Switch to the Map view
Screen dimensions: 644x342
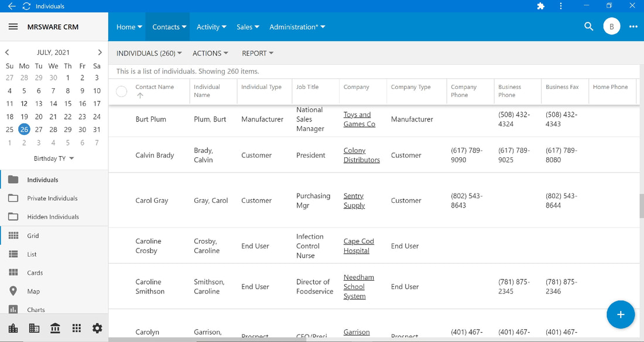pyautogui.click(x=34, y=291)
